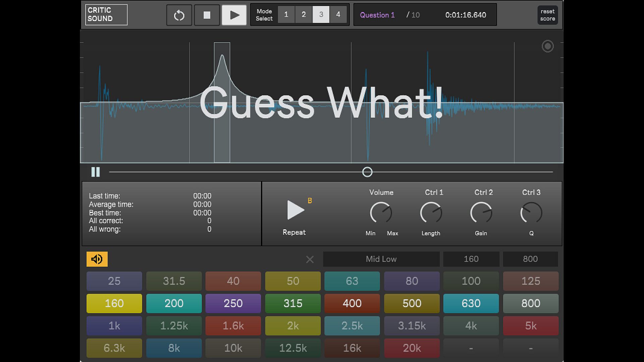The width and height of the screenshot is (644, 362).
Task: Click the X clear icon beside Mid Low
Action: pyautogui.click(x=310, y=259)
